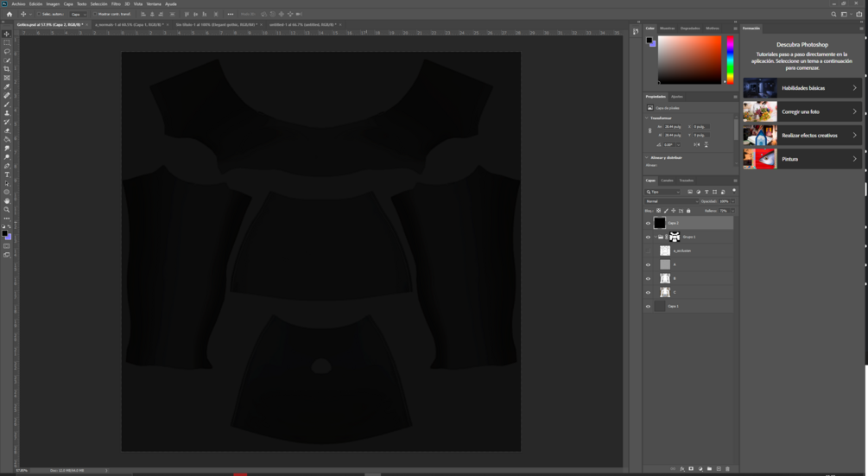The height and width of the screenshot is (476, 868).
Task: Open the Ventana menu
Action: (x=154, y=3)
